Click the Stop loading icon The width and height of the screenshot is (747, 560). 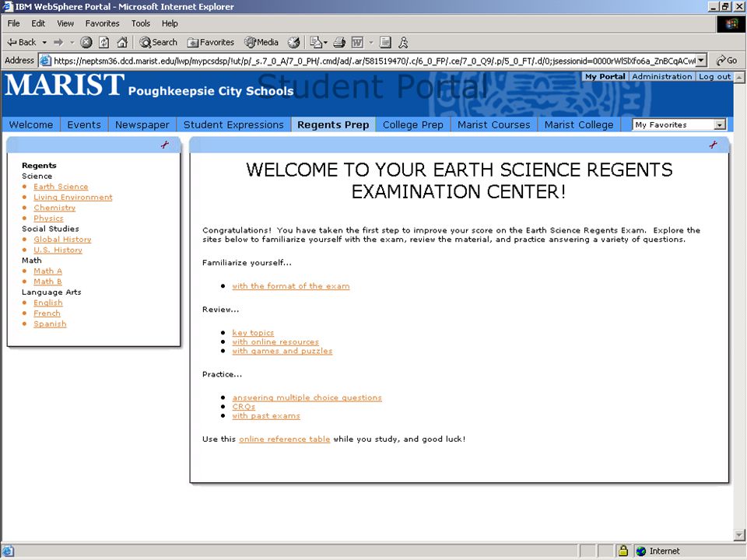point(86,42)
